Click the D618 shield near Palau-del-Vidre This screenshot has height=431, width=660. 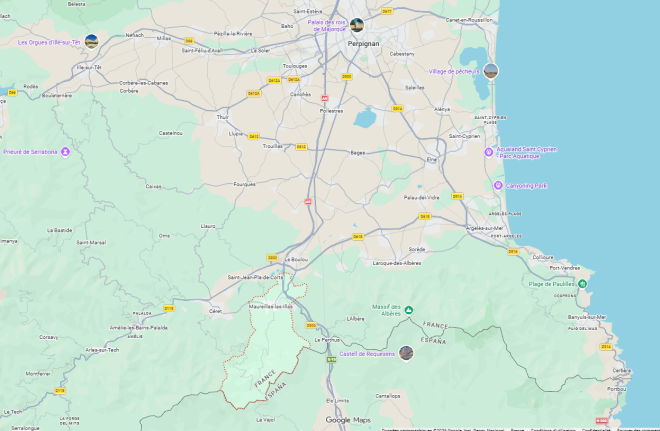pos(425,216)
